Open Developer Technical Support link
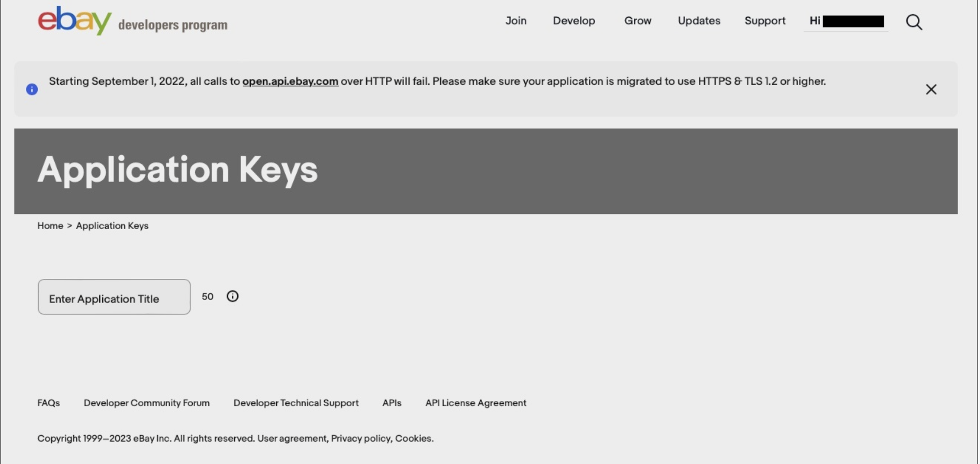This screenshot has width=980, height=464. click(296, 403)
